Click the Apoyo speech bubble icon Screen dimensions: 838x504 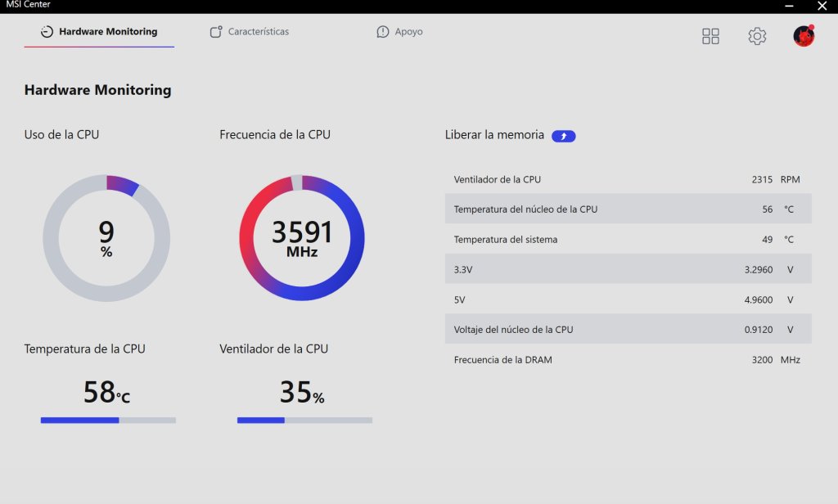(383, 32)
